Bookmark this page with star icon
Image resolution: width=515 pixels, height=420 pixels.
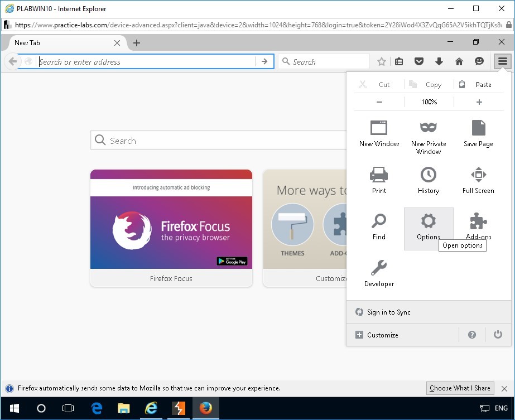tap(382, 62)
